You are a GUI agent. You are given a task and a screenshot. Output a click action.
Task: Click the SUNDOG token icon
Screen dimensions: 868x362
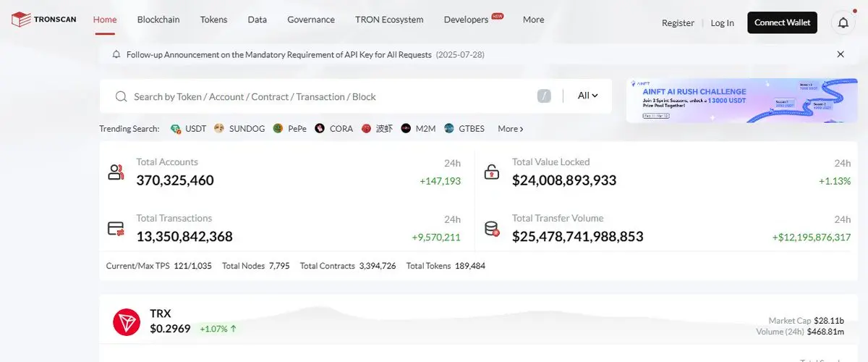tap(219, 129)
